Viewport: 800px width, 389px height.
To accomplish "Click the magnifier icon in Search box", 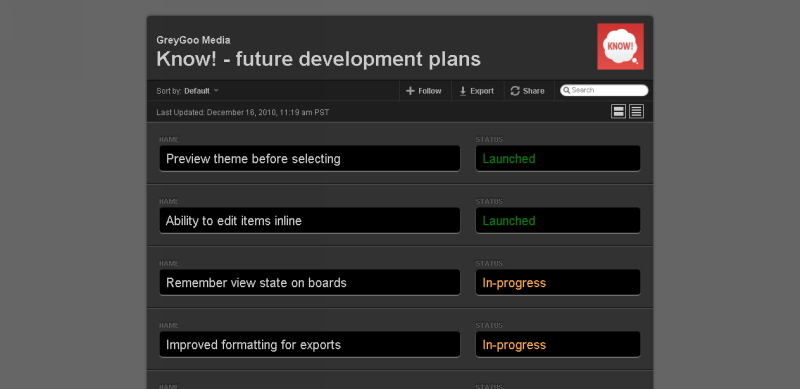I will (566, 90).
